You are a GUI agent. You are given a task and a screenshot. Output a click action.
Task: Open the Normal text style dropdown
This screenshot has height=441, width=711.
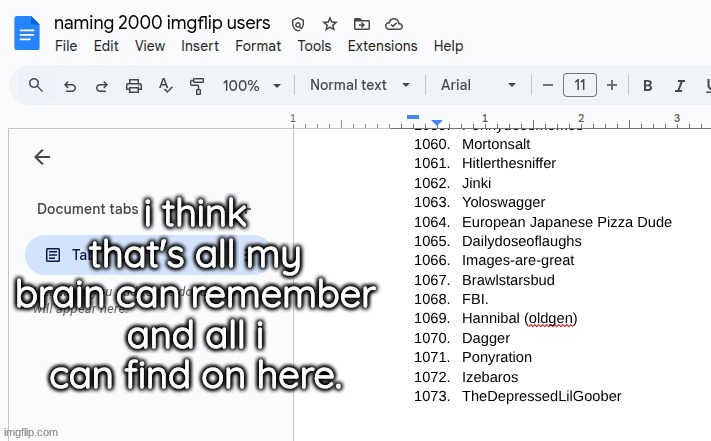[x=360, y=85]
